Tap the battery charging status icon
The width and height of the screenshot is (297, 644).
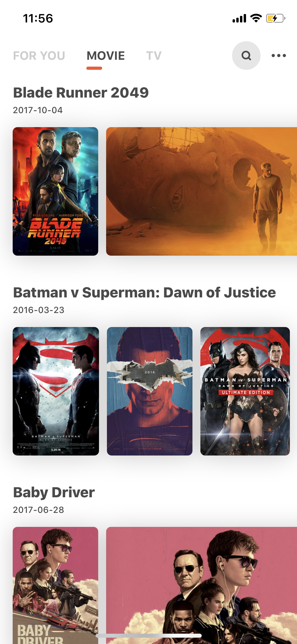point(276,18)
